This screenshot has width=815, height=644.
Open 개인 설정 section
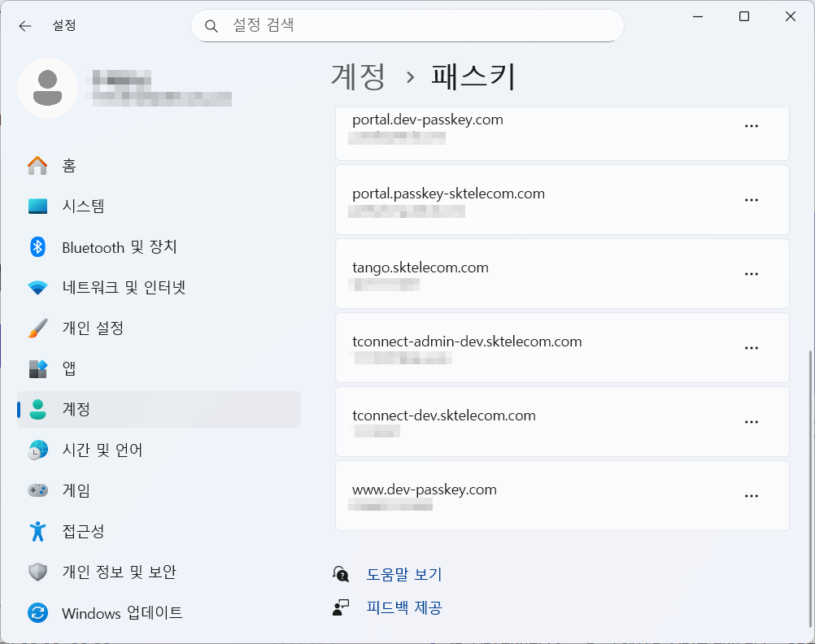point(159,328)
